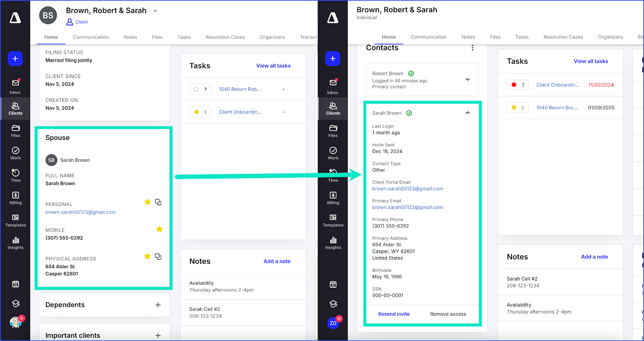Toggle star on Sarah's mobile number
Image resolution: width=644 pixels, height=341 pixels.
point(159,229)
